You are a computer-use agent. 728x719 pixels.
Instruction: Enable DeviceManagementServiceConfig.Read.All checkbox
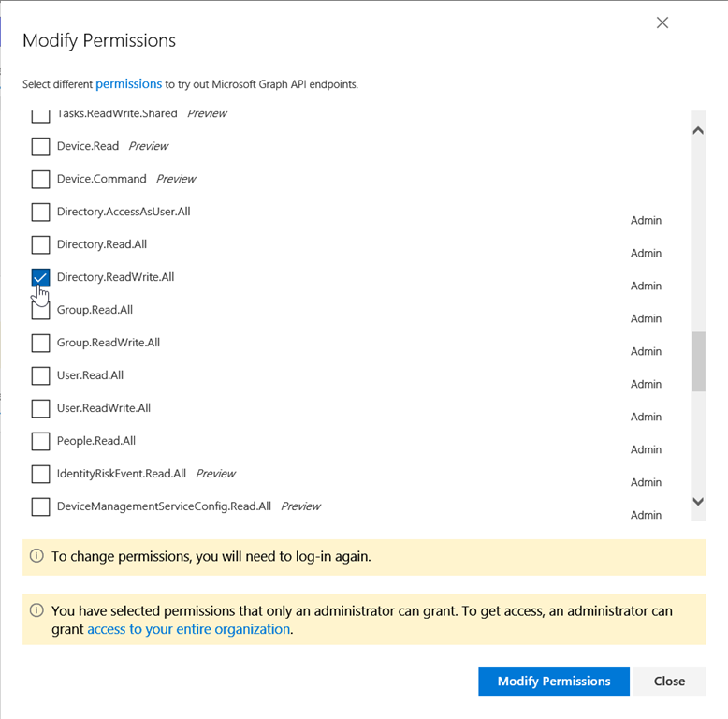40,506
